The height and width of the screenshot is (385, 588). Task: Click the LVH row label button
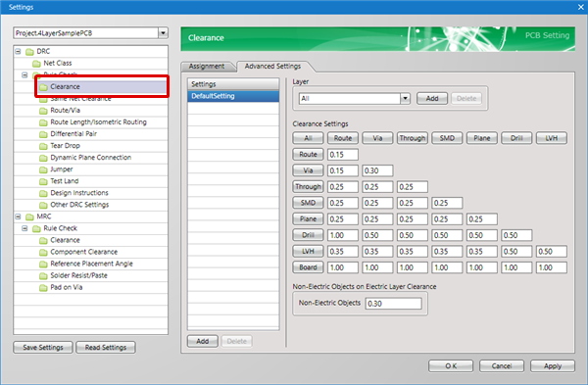tap(308, 251)
